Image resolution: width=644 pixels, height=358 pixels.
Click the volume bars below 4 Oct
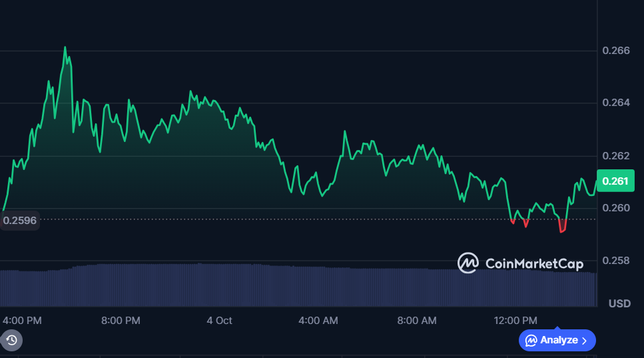(219, 285)
